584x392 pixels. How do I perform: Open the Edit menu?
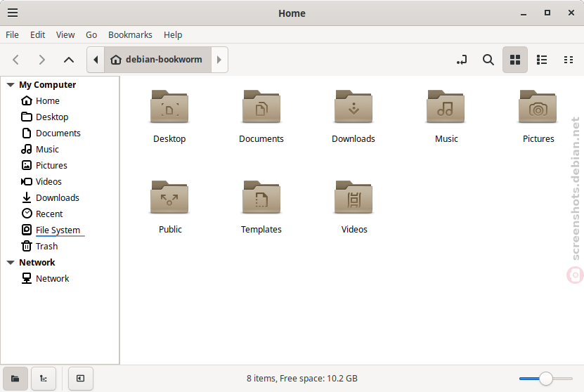38,34
